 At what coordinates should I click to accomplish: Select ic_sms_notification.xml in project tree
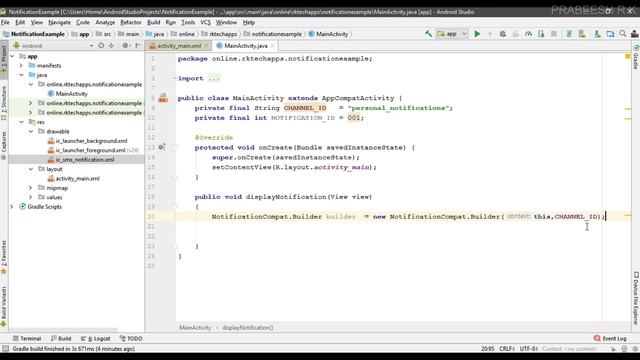tap(81, 160)
